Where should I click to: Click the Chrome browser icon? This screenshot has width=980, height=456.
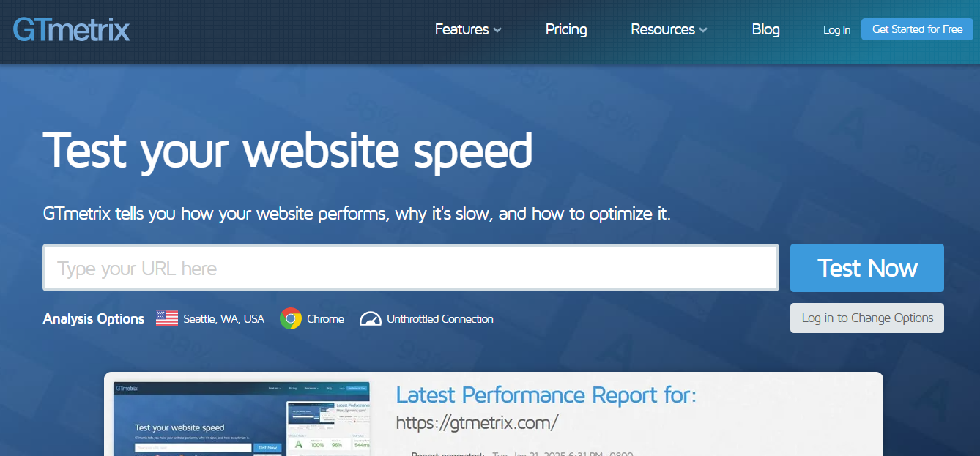[290, 318]
